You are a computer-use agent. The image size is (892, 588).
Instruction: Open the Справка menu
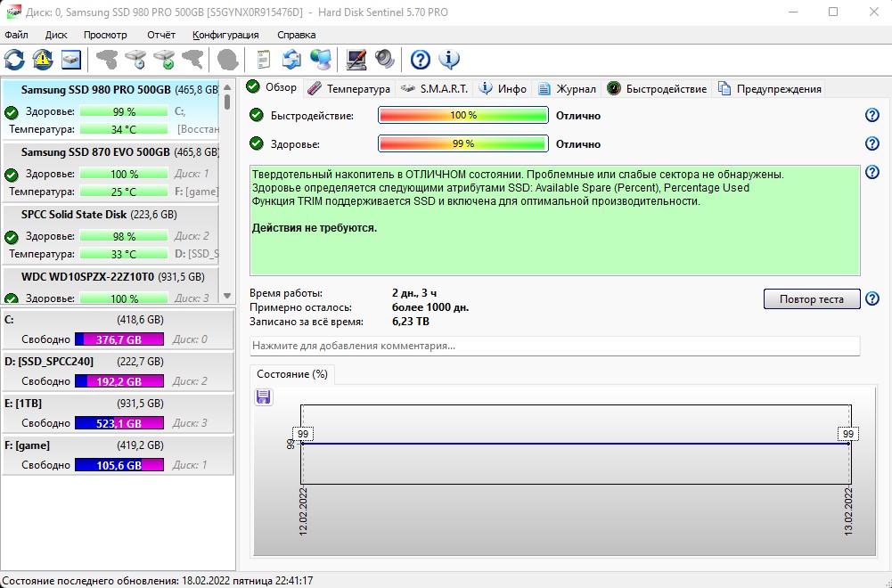point(297,35)
